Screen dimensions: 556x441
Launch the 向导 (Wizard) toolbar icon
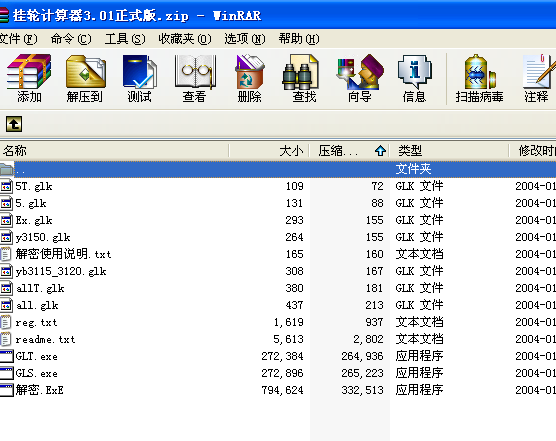tap(360, 72)
